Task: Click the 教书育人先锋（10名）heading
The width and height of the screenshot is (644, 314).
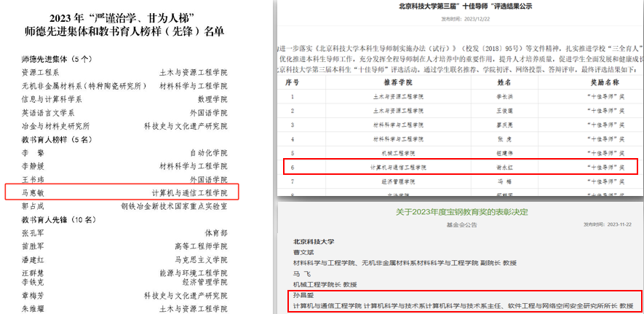Action: click(59, 220)
